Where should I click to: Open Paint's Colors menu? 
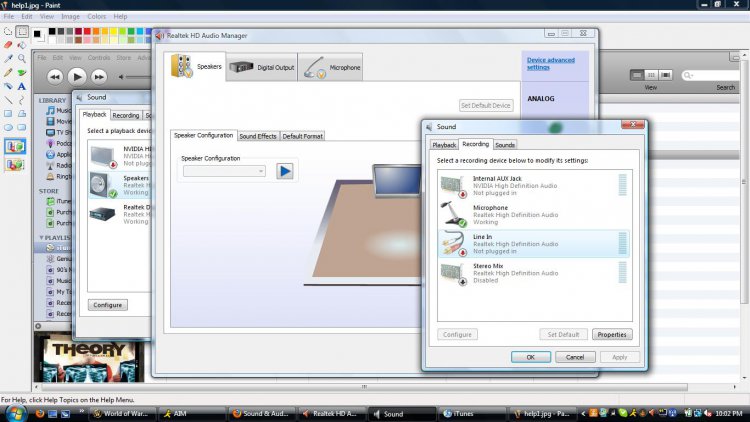coord(96,16)
